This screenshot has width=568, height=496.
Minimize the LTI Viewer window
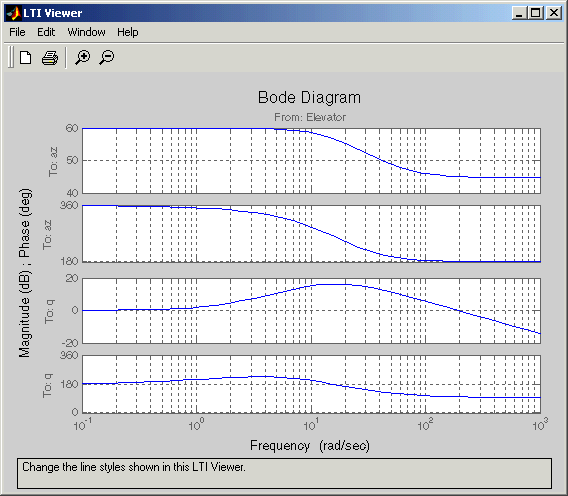tap(519, 13)
